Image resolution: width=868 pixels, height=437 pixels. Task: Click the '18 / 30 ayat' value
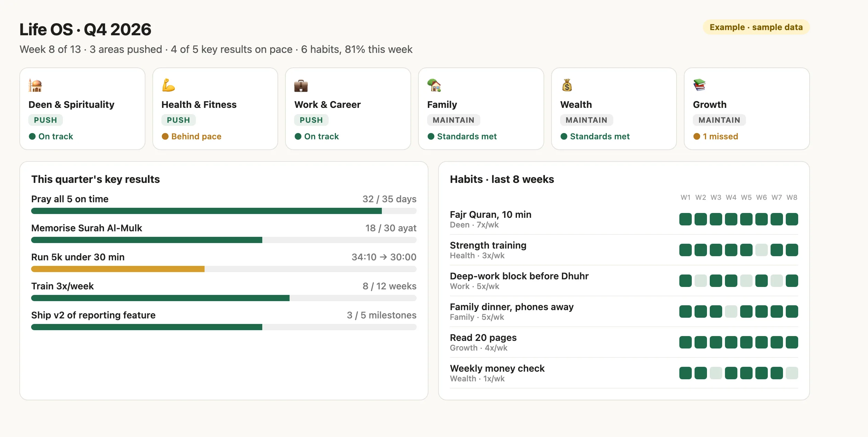point(391,228)
